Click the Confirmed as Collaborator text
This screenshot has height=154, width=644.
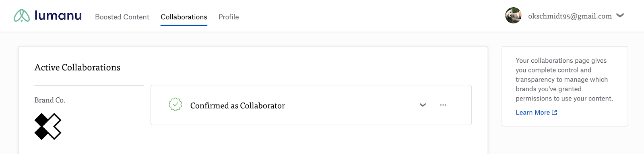(237, 105)
